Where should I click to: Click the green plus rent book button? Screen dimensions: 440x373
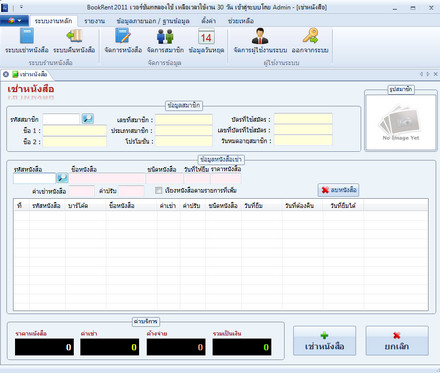(x=324, y=341)
